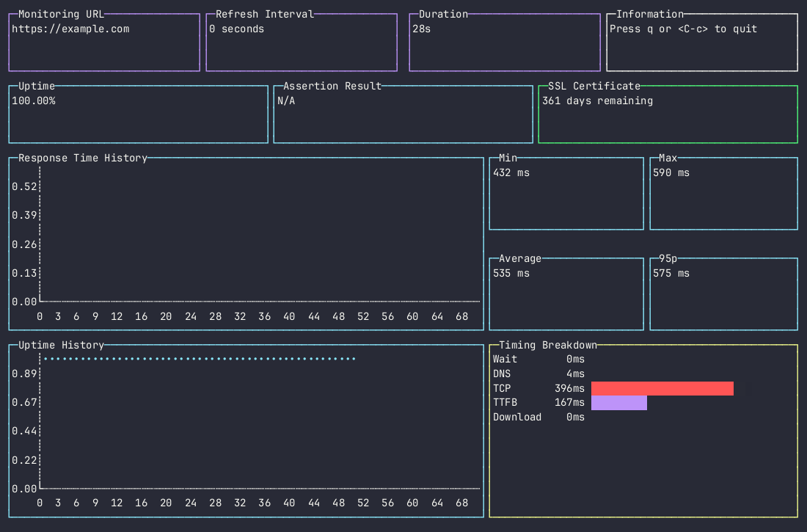Viewport: 807px width, 532px height.
Task: Click the purple TTFB timing bar
Action: (618, 403)
